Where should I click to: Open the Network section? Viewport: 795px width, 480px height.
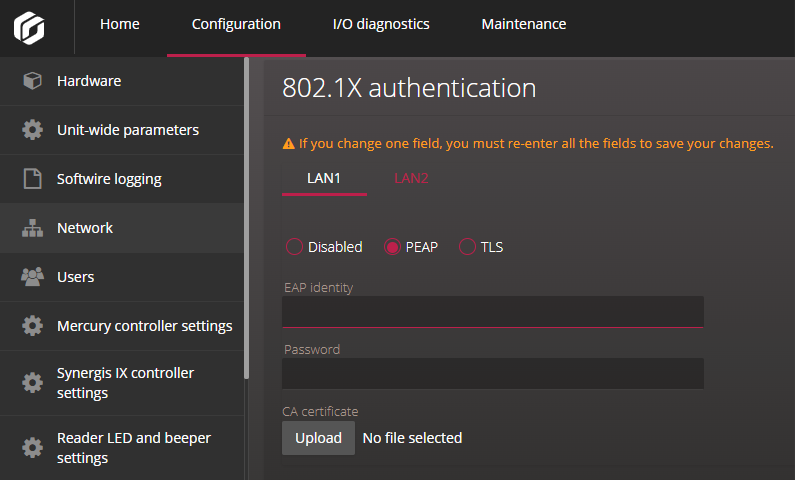(122, 228)
